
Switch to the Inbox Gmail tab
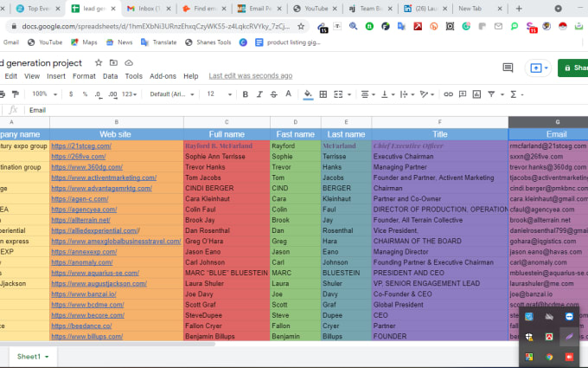(149, 9)
